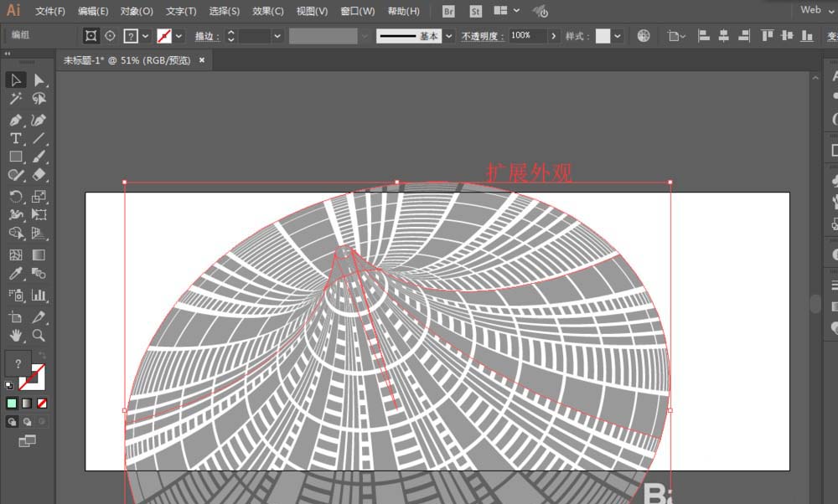838x504 pixels.
Task: Open the align-to options dropdown
Action: pyautogui.click(x=676, y=36)
